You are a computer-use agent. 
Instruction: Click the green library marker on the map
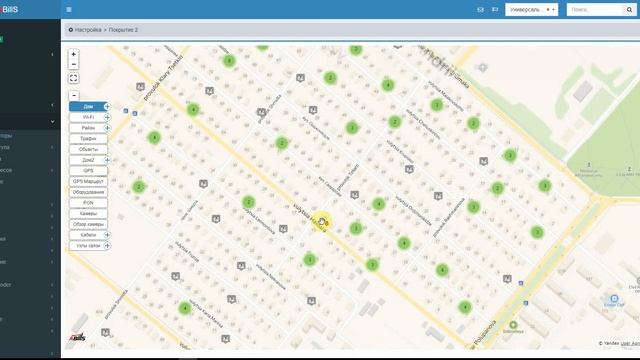513,325
